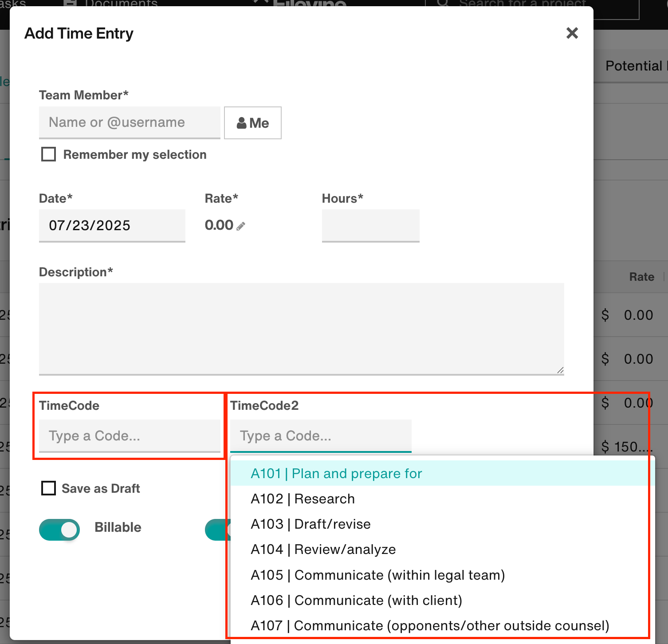This screenshot has height=644, width=668.
Task: Click the Documents icon in the top bar
Action: pos(70,4)
